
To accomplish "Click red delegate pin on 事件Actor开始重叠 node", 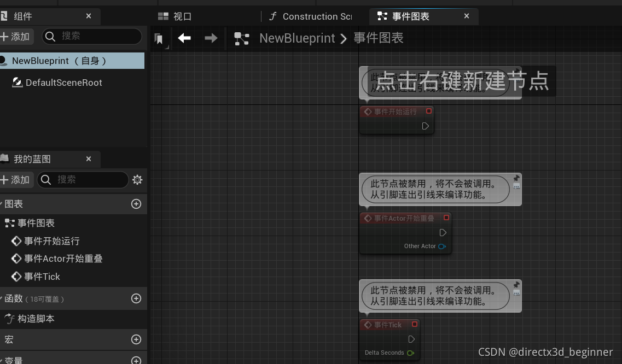I will point(446,218).
